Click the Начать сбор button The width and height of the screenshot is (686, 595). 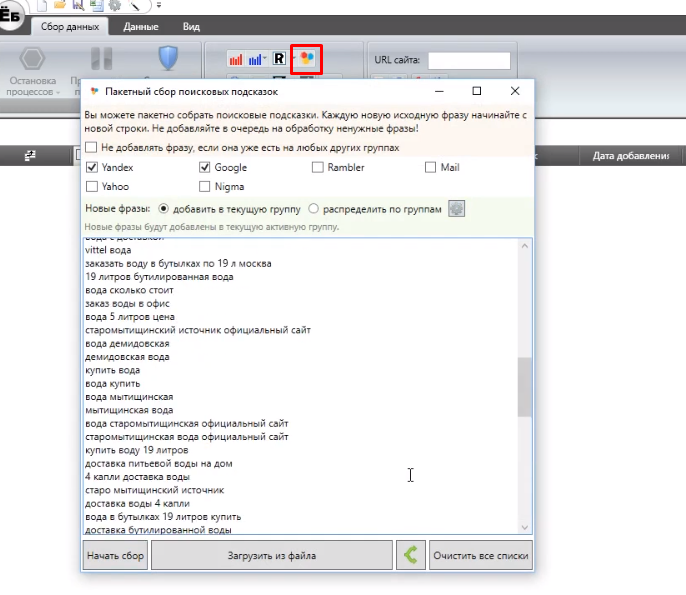(x=116, y=556)
